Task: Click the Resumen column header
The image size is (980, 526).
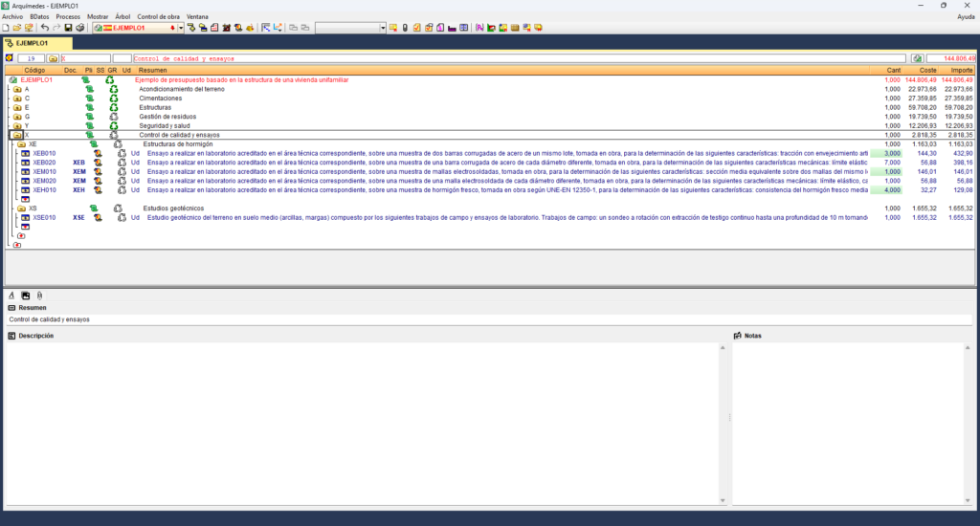Action: point(152,70)
